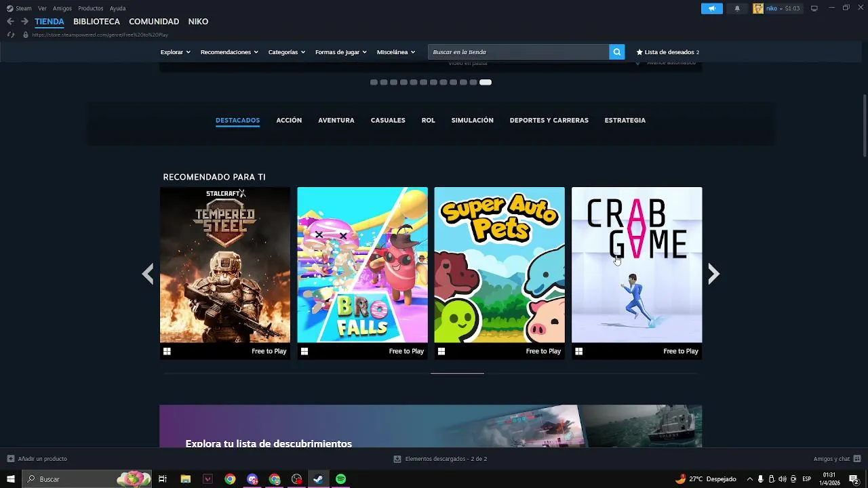868x488 pixels.
Task: Select the AVENTURA genre tab
Action: tap(336, 120)
